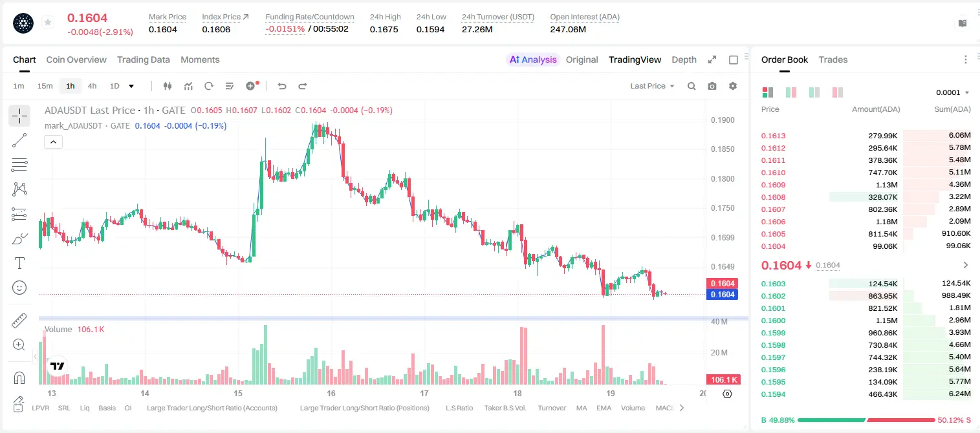Screen dimensions: 980x433
Task: Expand the Last Price source dropdown
Action: pos(652,86)
